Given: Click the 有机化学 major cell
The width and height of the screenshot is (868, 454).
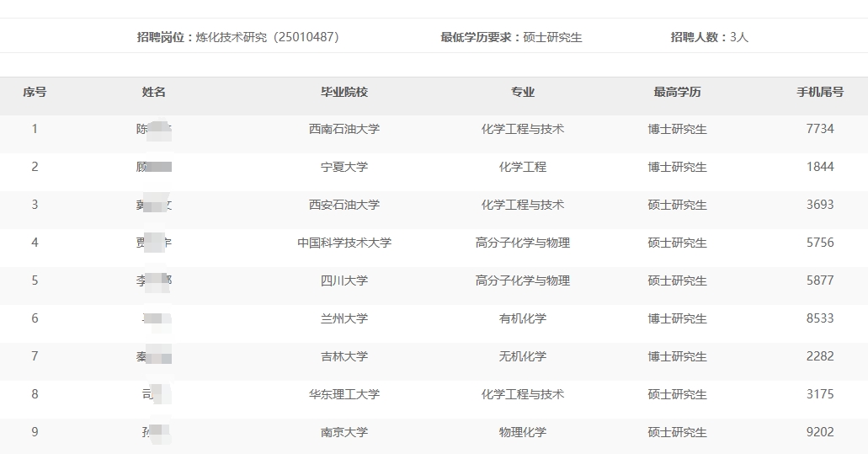Looking at the screenshot, I should coord(523,318).
